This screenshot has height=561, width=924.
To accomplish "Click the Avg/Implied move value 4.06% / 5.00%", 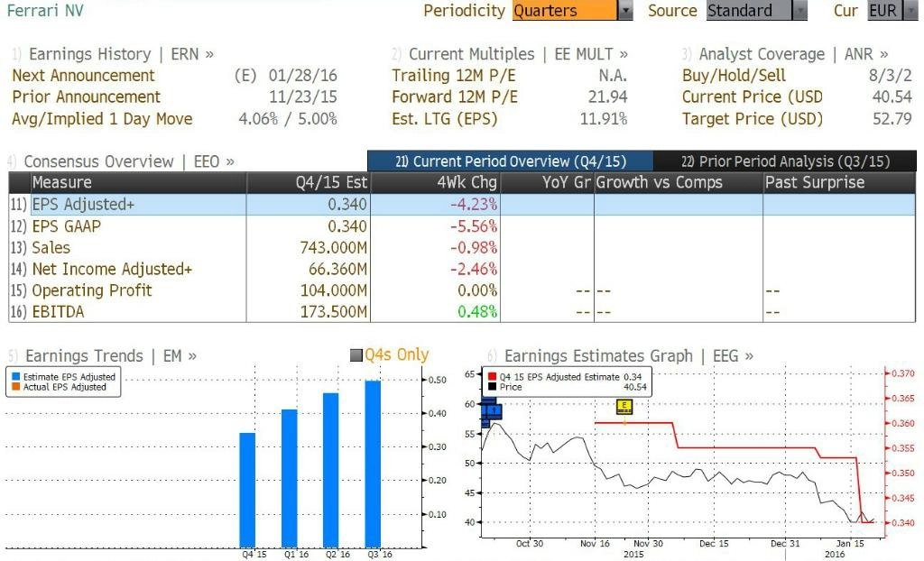I will point(288,118).
